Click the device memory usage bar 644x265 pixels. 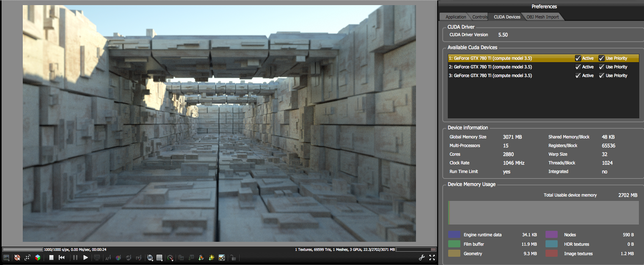(544, 213)
